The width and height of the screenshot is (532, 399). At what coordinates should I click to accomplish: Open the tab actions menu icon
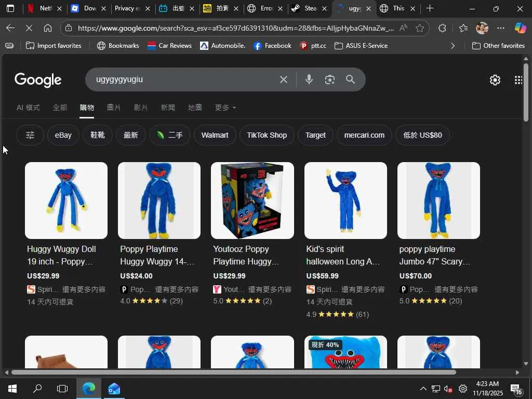(10, 8)
